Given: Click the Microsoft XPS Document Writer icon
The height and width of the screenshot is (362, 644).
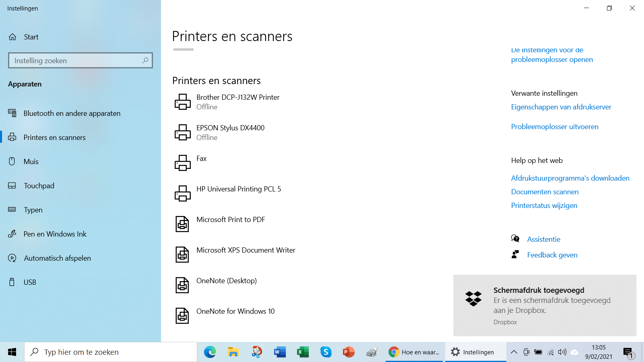Looking at the screenshot, I should point(182,255).
